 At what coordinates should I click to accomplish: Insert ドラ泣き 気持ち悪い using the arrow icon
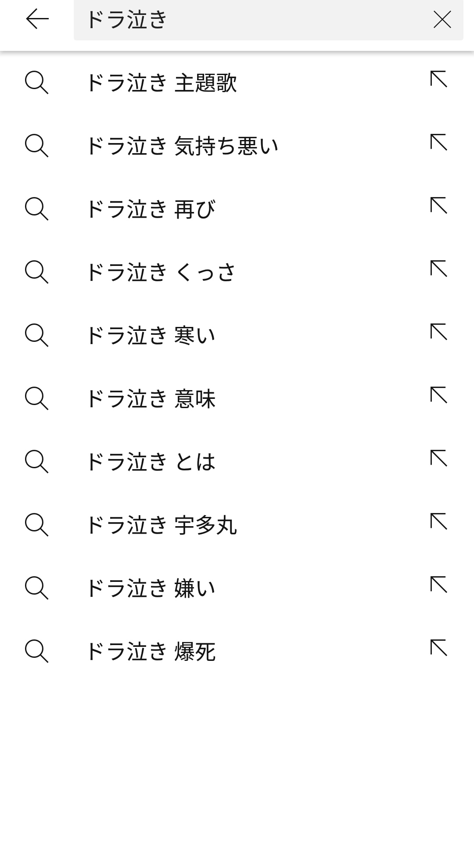(x=438, y=143)
